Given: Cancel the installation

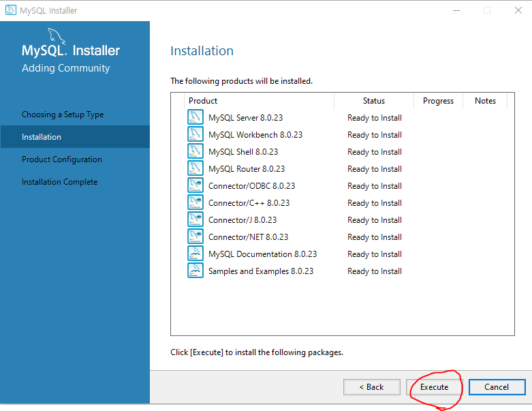Looking at the screenshot, I should coord(497,387).
